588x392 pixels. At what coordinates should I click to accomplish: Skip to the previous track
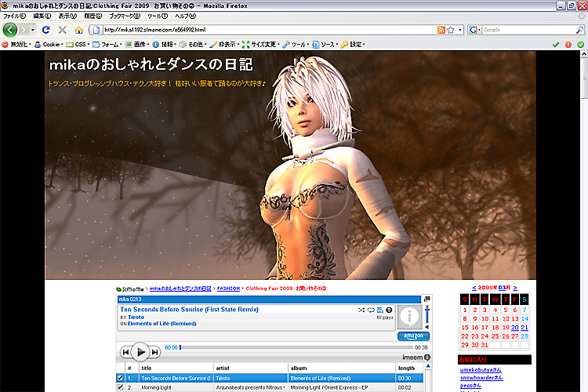[x=125, y=352]
